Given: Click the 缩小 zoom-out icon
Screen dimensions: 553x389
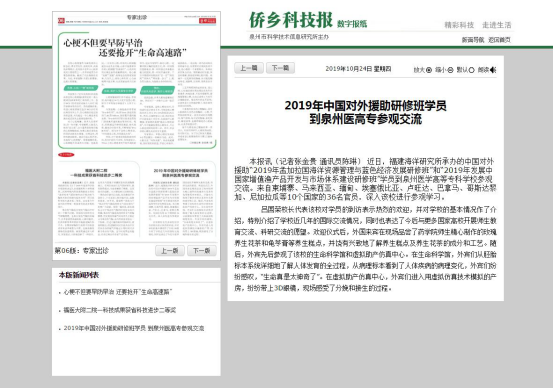Looking at the screenshot, I should click(450, 70).
